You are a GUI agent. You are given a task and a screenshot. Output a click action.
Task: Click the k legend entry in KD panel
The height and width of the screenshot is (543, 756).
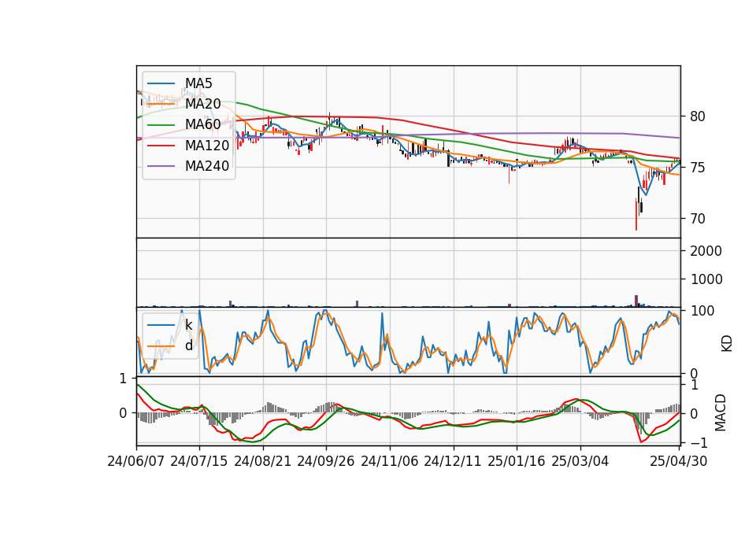click(x=188, y=325)
